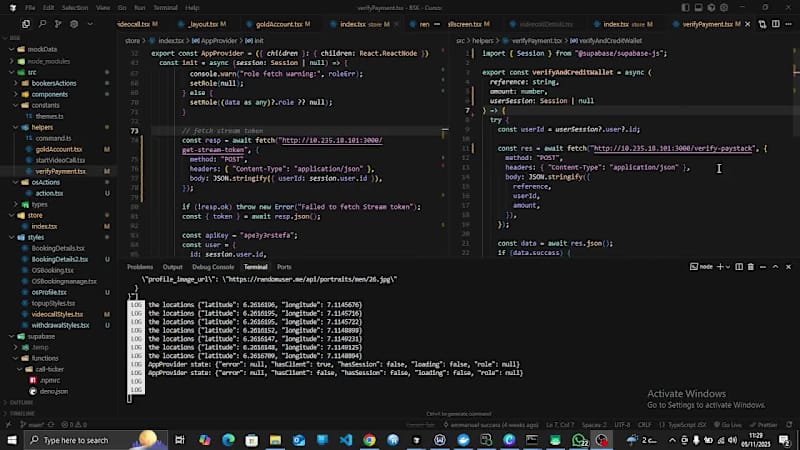
Task: Open themes.ts in constants folder
Action: (x=49, y=116)
